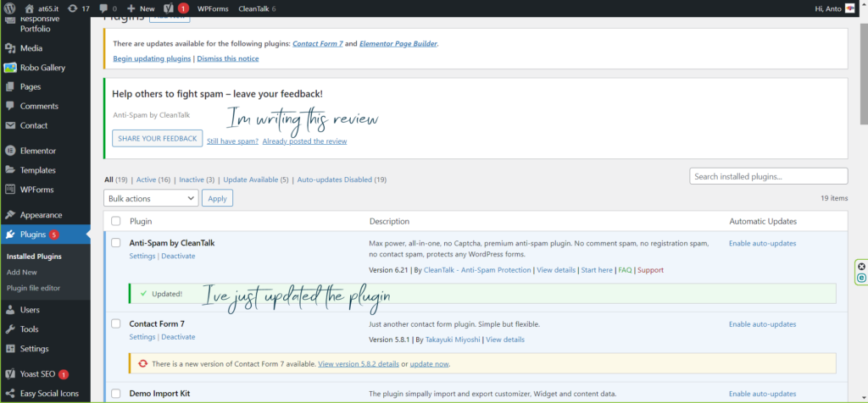The height and width of the screenshot is (403, 868).
Task: Click the Users sidebar icon
Action: pyautogui.click(x=10, y=310)
